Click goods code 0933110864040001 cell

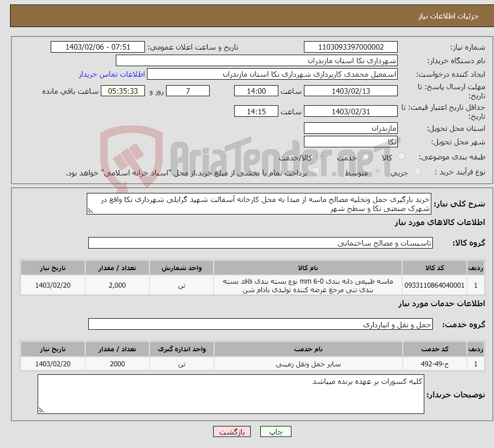pyautogui.click(x=434, y=285)
